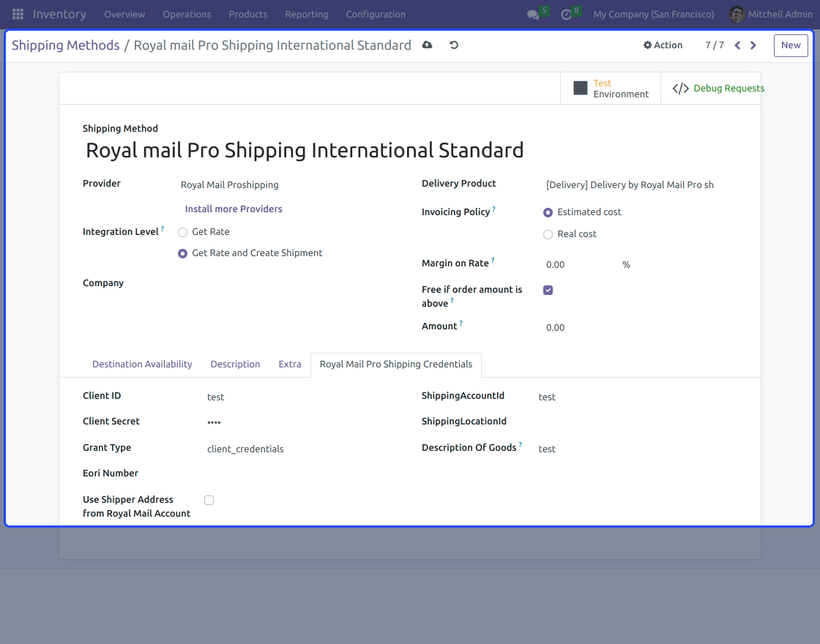This screenshot has width=820, height=644.
Task: Switch to Description tab
Action: click(235, 364)
